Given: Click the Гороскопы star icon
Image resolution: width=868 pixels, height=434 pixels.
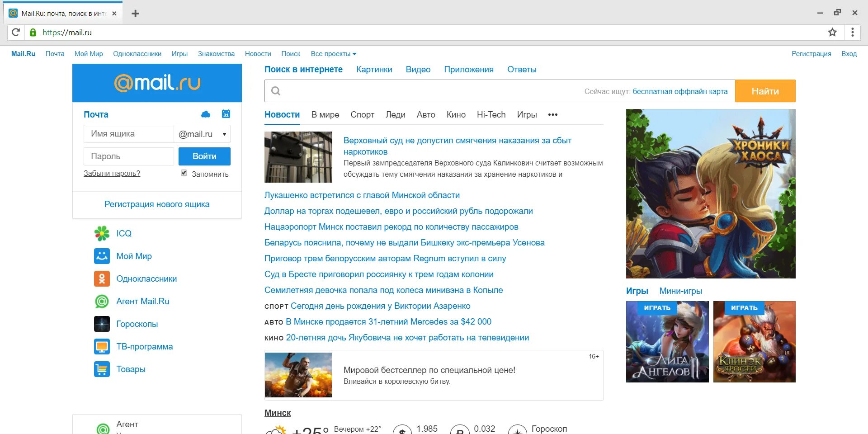Looking at the screenshot, I should pyautogui.click(x=102, y=324).
